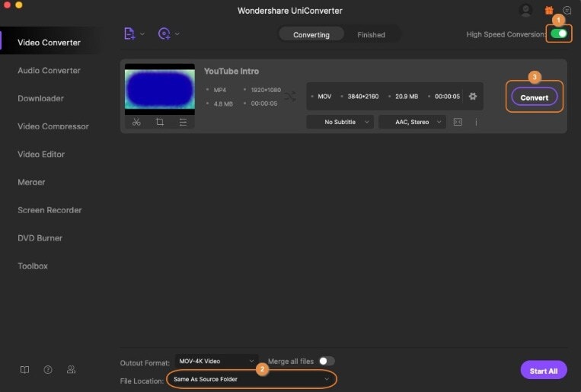Click the red close window button
The image size is (581, 392).
coord(7,5)
